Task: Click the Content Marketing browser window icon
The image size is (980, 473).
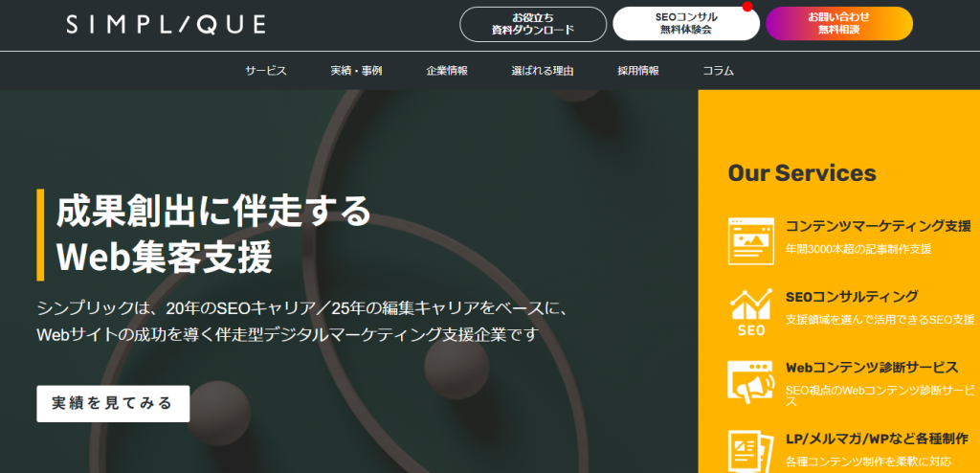Action: (750, 239)
